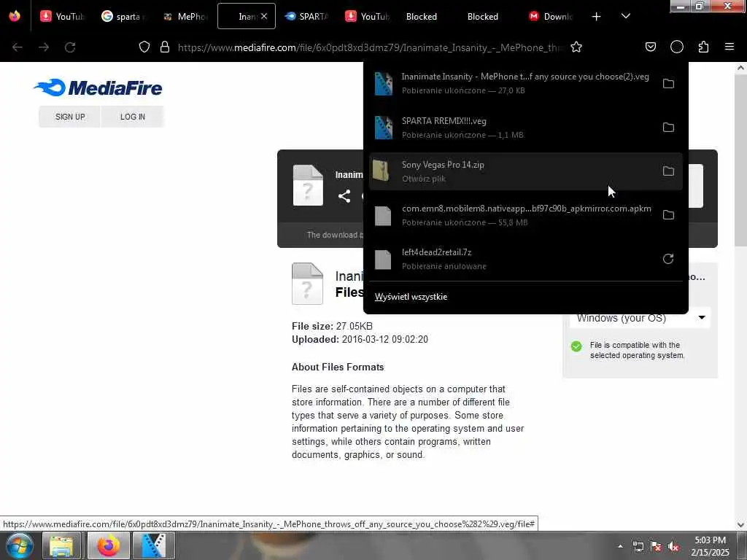Viewport: 747px width, 560px height.
Task: Go to MediaFire home via logo
Action: (x=98, y=87)
